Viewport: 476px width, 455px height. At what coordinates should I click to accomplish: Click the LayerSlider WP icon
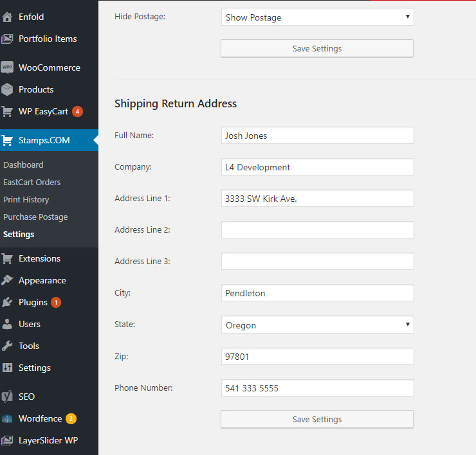[x=7, y=440]
